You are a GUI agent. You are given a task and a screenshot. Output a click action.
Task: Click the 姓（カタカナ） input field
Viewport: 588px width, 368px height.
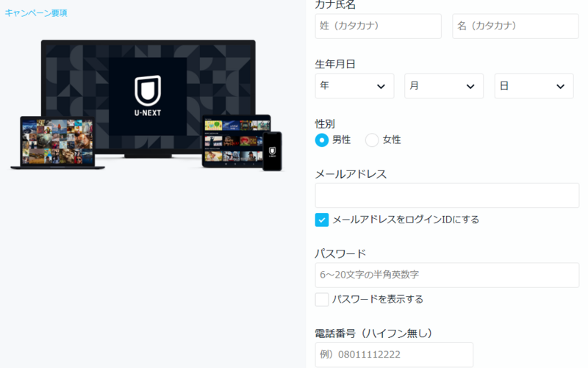point(378,26)
